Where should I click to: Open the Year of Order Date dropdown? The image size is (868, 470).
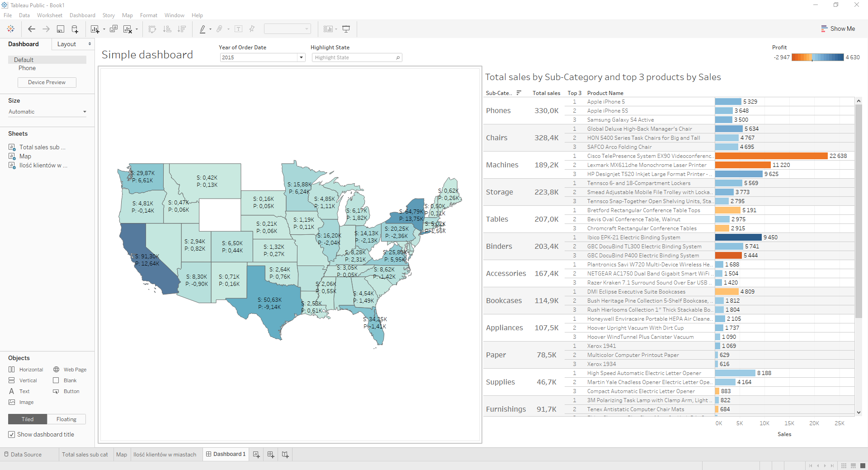[301, 57]
